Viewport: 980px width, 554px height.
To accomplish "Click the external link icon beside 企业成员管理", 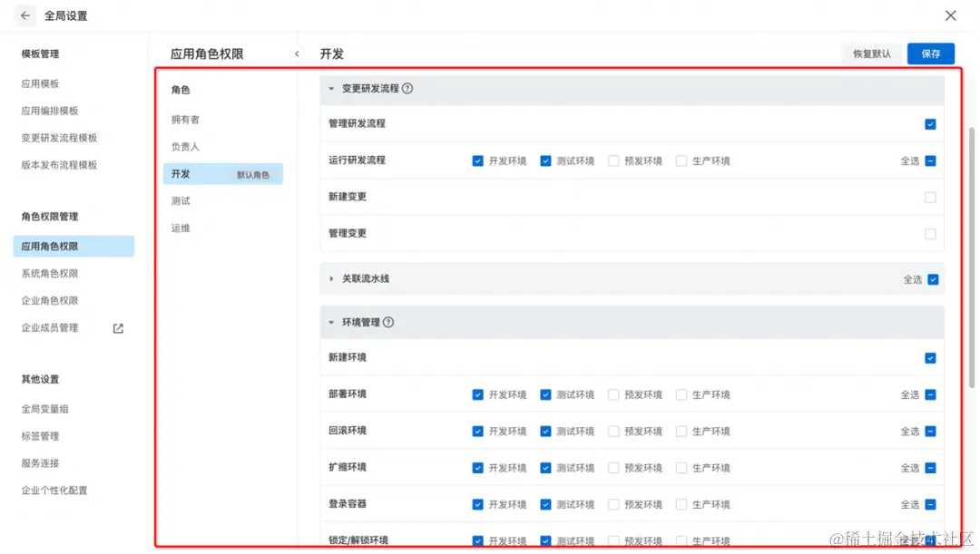I will click(118, 327).
